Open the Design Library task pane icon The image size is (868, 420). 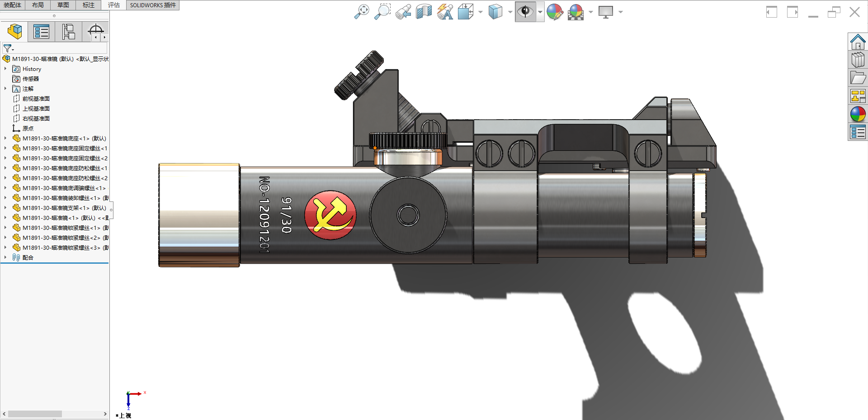(858, 60)
